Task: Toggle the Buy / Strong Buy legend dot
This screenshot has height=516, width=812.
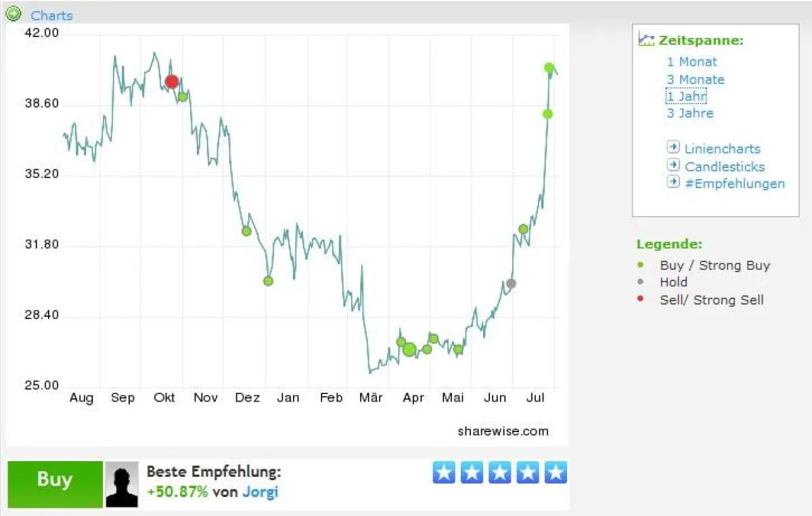Action: pyautogui.click(x=641, y=265)
